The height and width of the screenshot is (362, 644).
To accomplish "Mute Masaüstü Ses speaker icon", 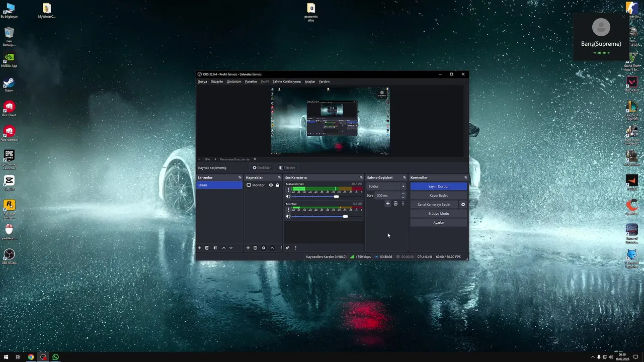I will pyautogui.click(x=288, y=197).
